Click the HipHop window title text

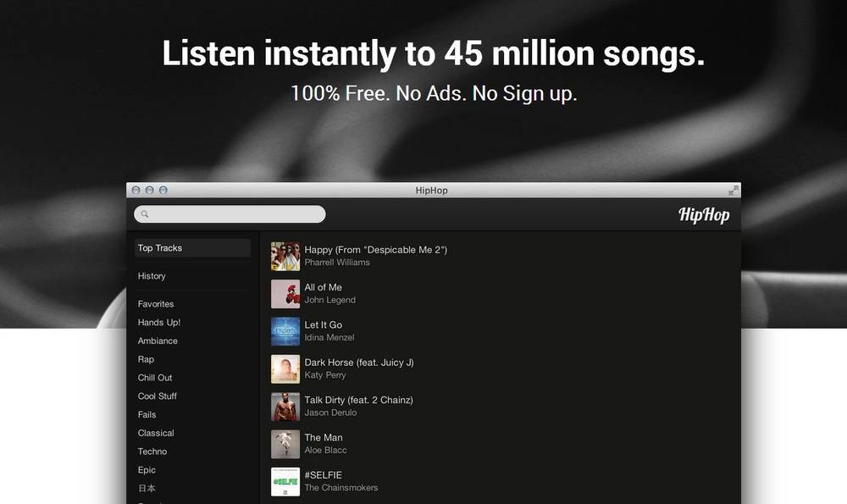point(432,190)
